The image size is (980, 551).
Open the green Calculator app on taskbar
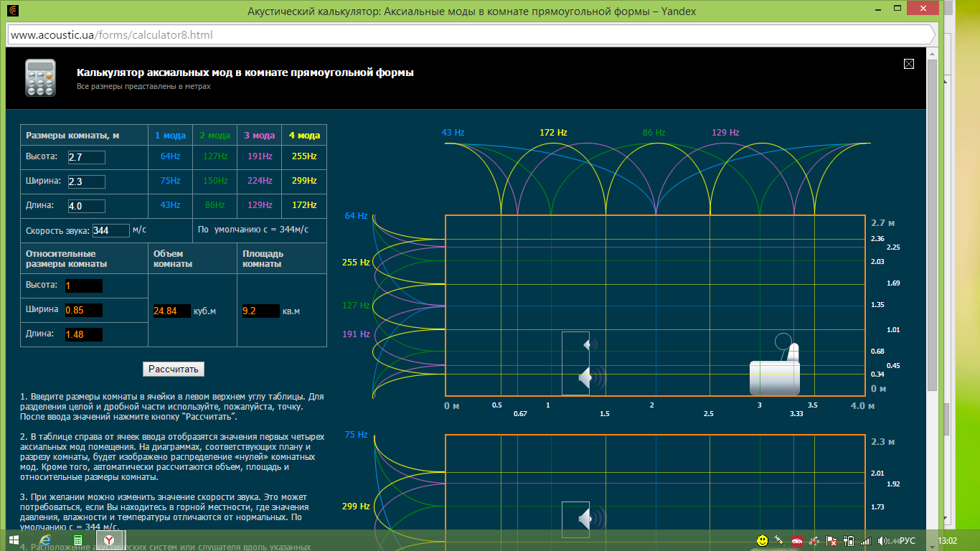[77, 540]
